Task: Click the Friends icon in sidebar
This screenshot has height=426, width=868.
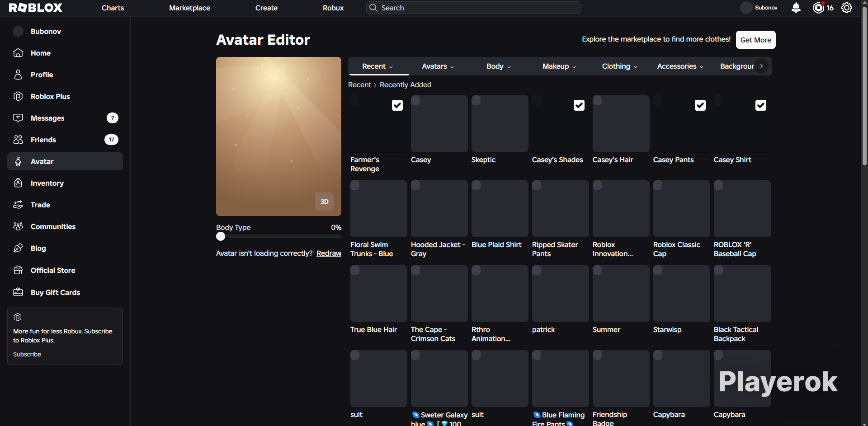Action: tap(18, 140)
